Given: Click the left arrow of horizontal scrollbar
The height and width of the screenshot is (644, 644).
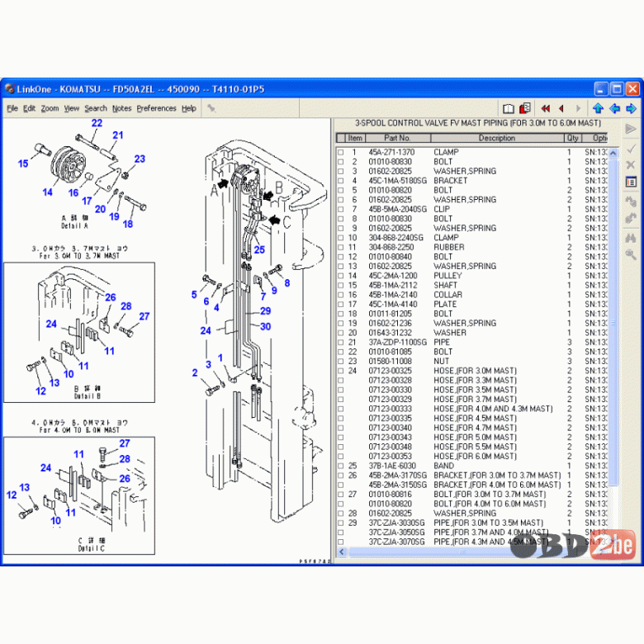Looking at the screenshot, I should point(342,552).
